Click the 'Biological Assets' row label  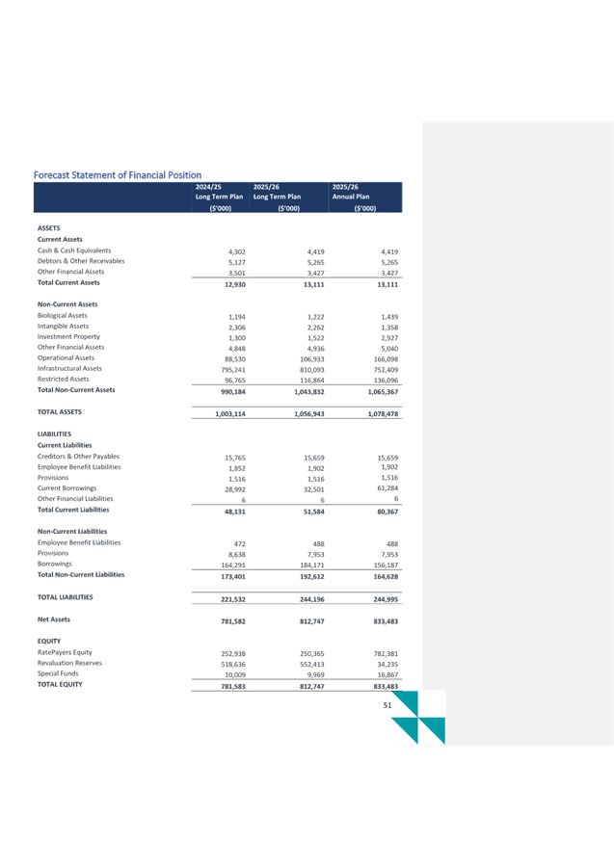[62, 315]
